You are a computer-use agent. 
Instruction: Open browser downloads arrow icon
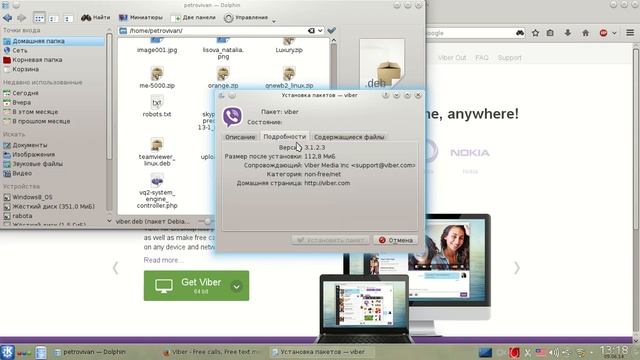567,33
